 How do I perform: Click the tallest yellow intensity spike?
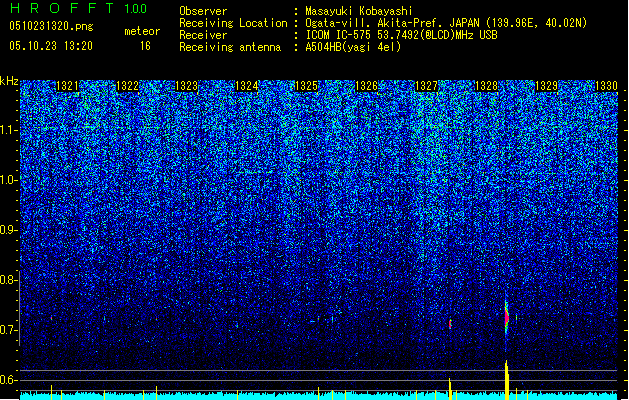click(507, 380)
